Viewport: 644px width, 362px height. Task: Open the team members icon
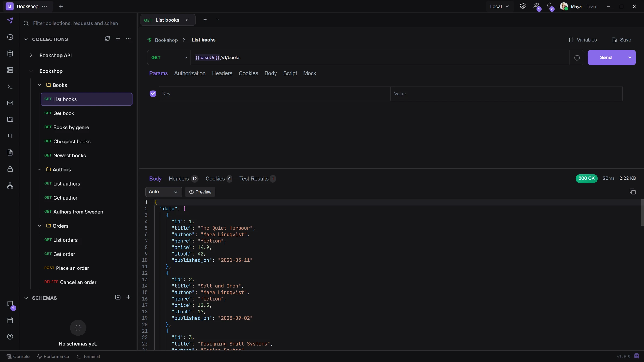pos(536,6)
